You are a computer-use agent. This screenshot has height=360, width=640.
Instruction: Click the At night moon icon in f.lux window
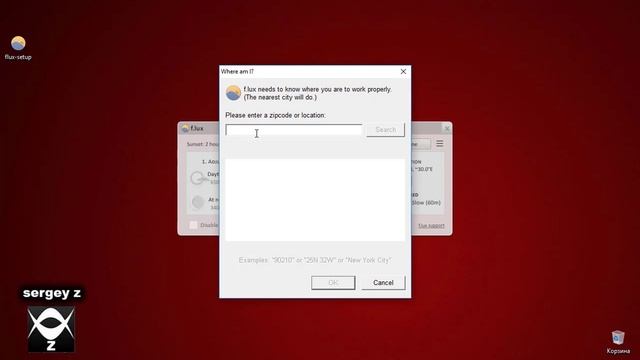point(198,202)
